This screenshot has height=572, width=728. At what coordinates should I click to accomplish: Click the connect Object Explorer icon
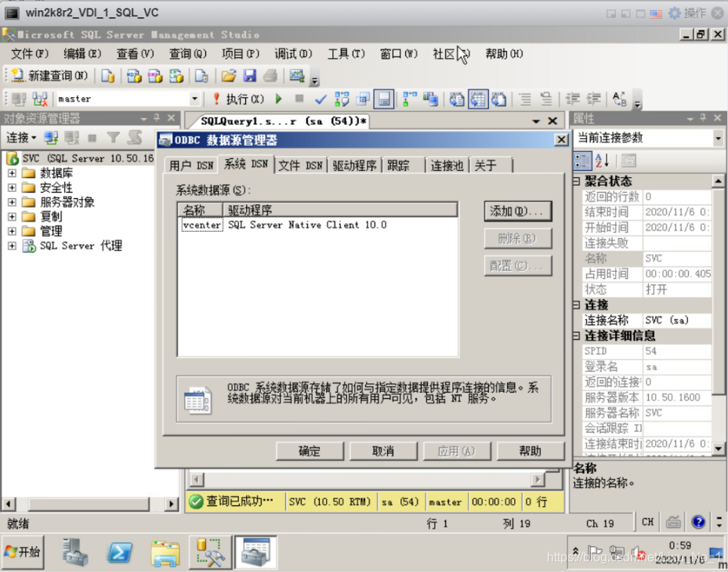(x=51, y=137)
